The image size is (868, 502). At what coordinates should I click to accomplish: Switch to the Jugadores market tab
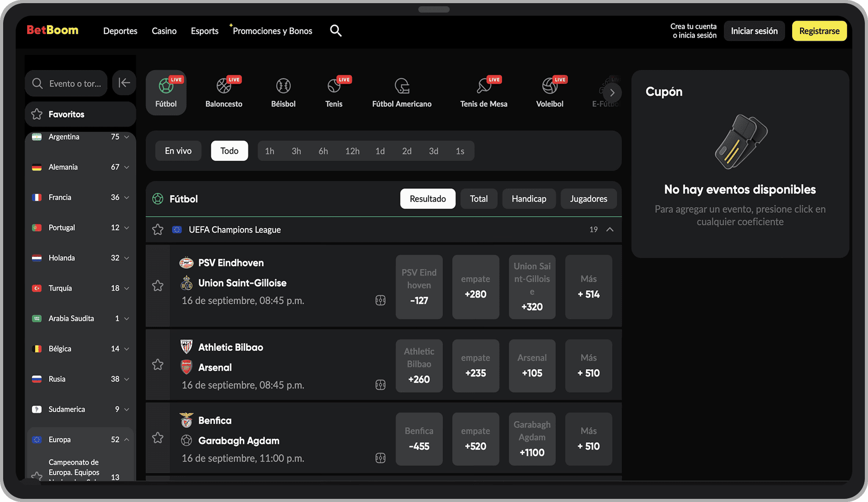(588, 199)
